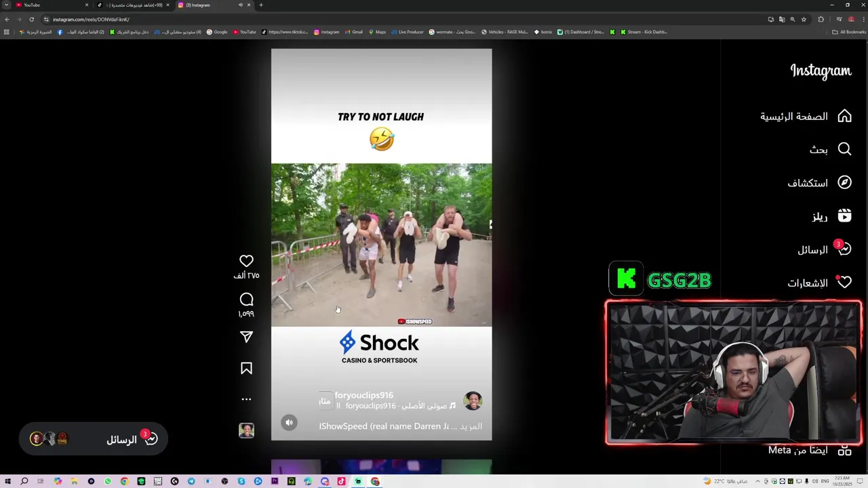Open Windows taskbar search
Screen dimensions: 868x488
[x=24, y=481]
